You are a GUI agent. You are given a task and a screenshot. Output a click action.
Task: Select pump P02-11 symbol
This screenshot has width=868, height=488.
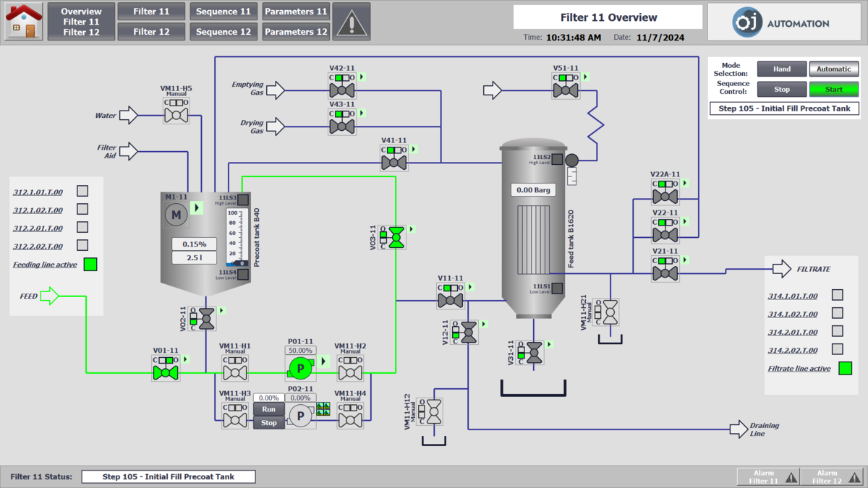[x=299, y=415]
